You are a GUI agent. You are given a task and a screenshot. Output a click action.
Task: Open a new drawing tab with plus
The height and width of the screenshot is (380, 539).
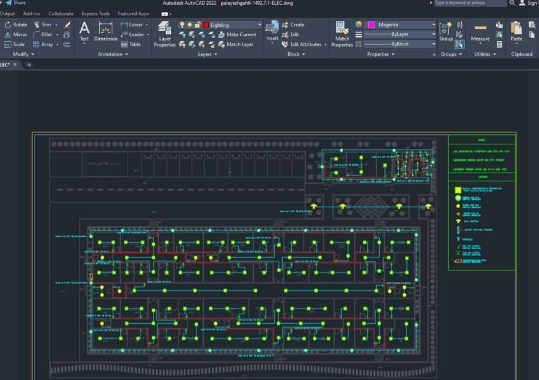click(29, 65)
